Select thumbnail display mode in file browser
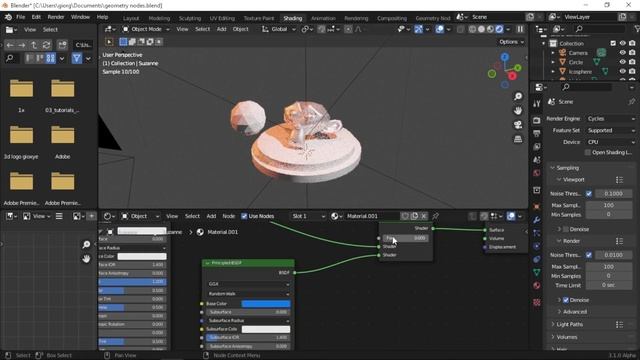 pyautogui.click(x=51, y=58)
